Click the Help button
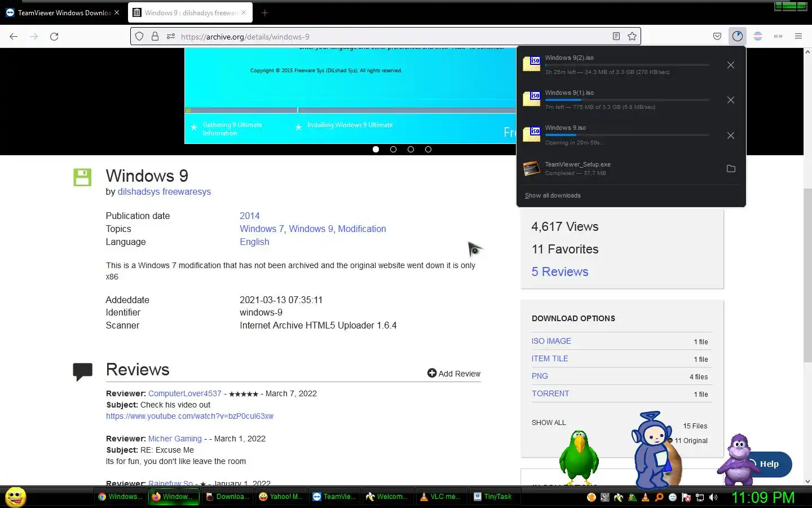This screenshot has width=812, height=508. tap(769, 464)
